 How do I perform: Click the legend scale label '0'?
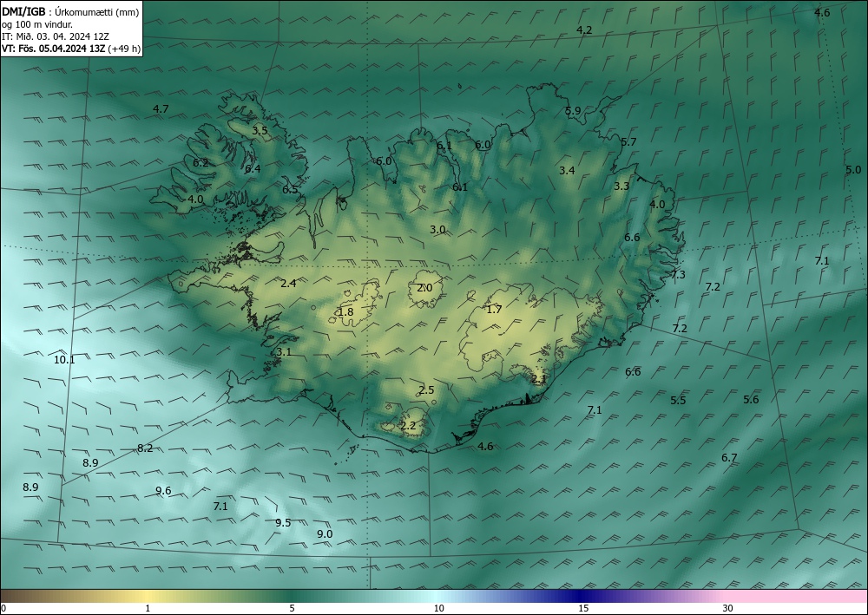point(3,608)
